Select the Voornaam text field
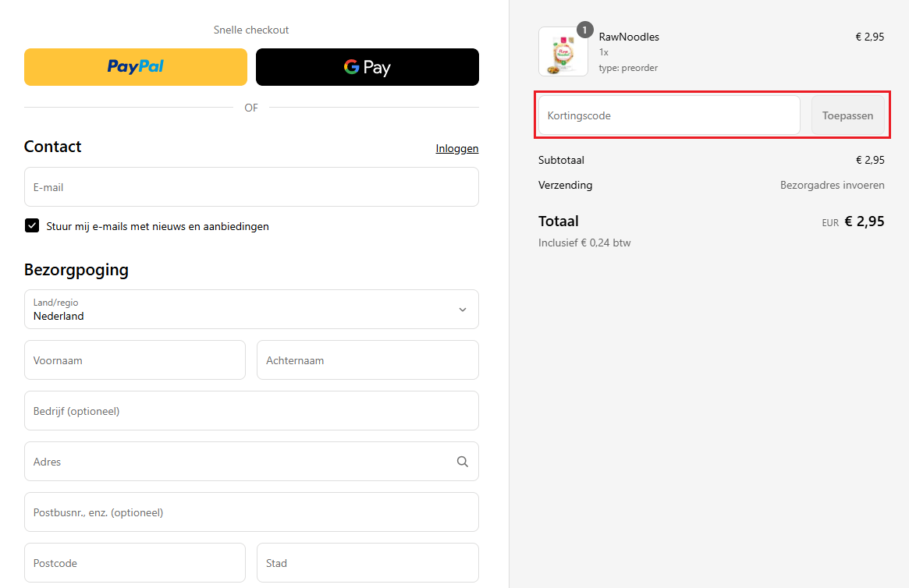909x588 pixels. click(135, 360)
